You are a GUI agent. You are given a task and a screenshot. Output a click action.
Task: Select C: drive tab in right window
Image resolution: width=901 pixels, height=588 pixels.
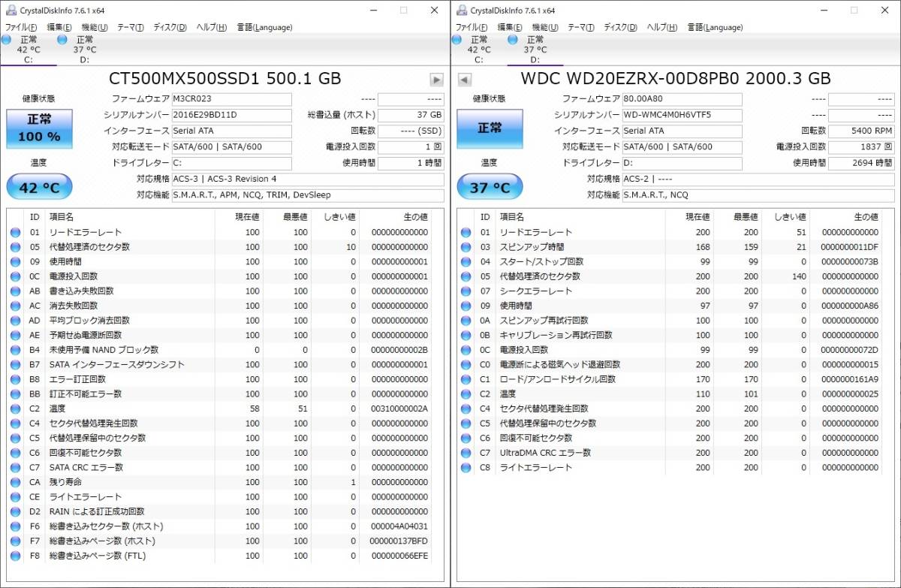(x=478, y=50)
